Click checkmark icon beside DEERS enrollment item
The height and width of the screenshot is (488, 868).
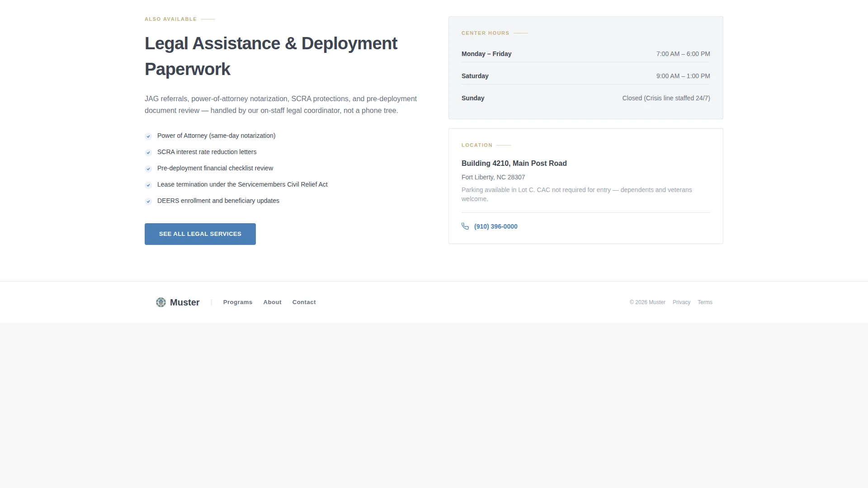click(x=148, y=202)
